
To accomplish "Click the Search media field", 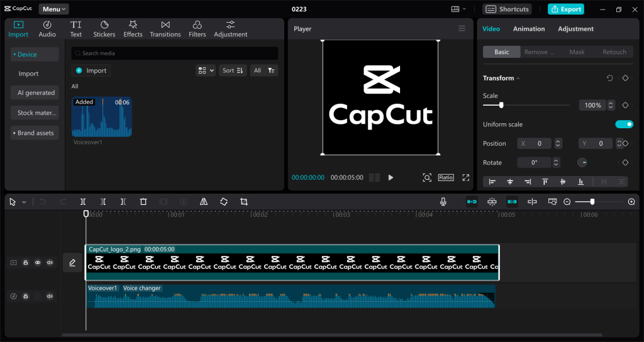I will coord(175,53).
